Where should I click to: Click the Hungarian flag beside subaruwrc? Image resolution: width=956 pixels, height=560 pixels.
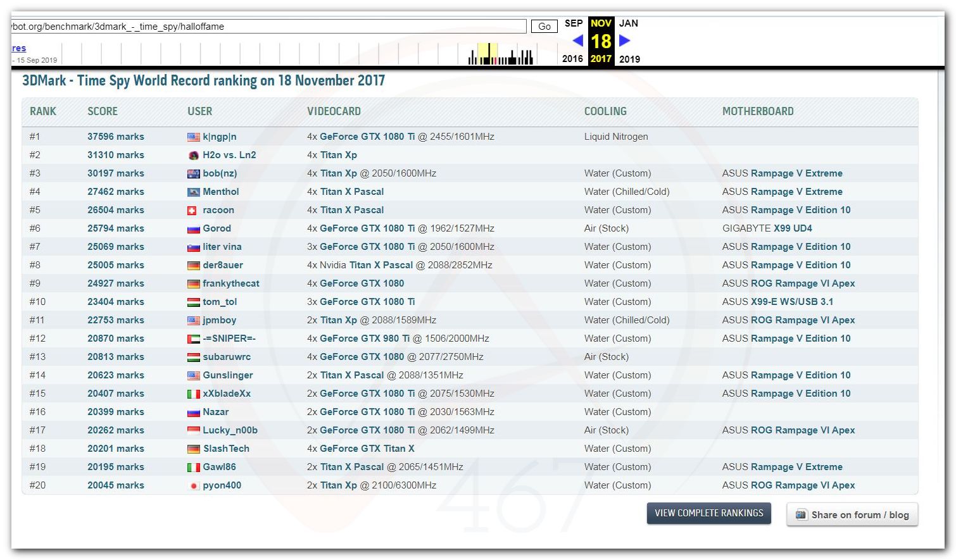click(x=194, y=357)
